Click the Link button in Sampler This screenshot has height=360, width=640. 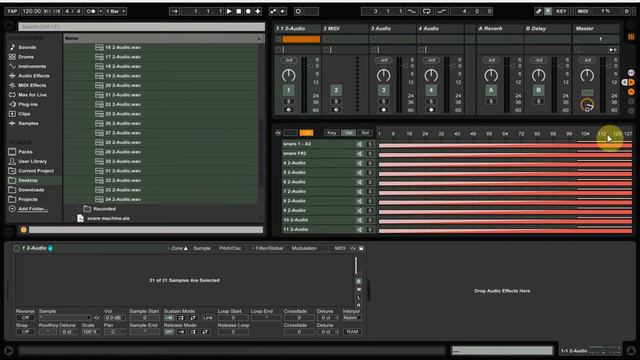point(208,318)
